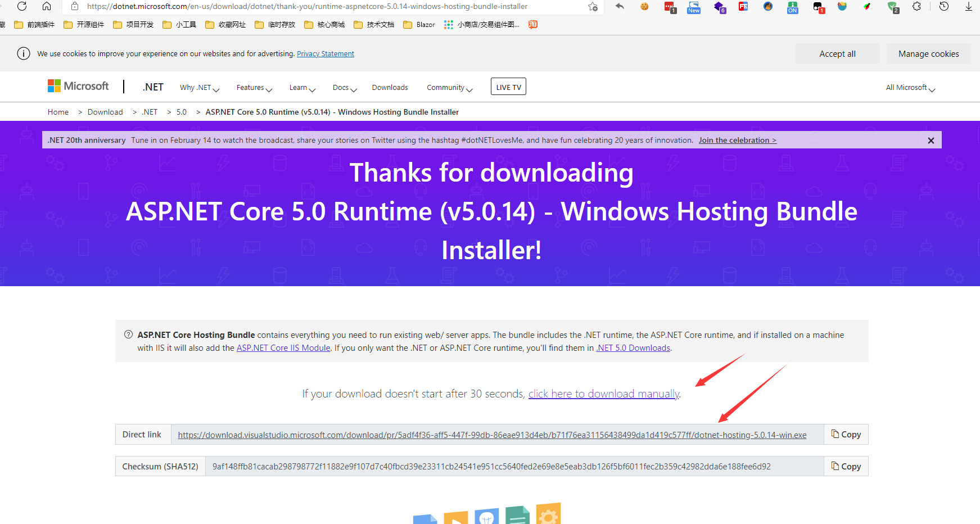Open the 小工具 bookmarks folder
This screenshot has width=980, height=524.
[179, 24]
